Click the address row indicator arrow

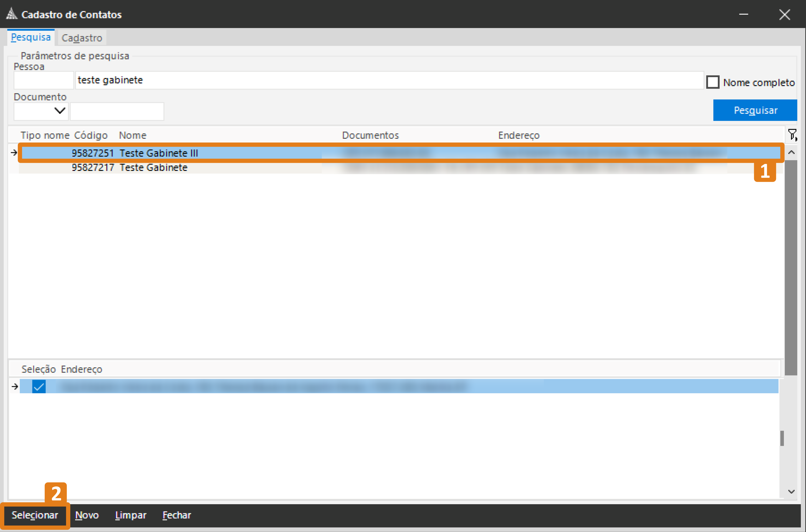(15, 387)
